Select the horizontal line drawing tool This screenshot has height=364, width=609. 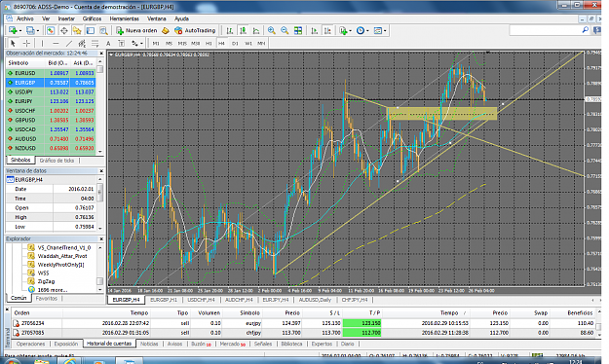(56, 43)
